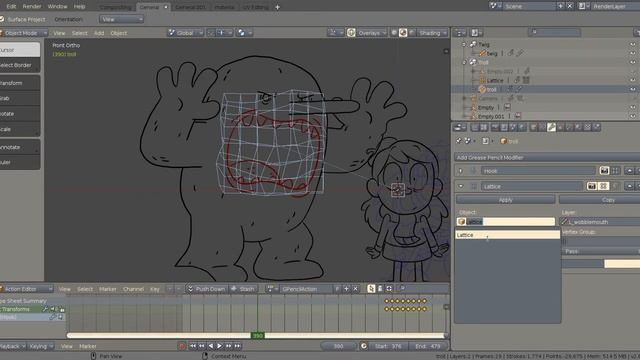Click the Apply modifier button

(x=505, y=200)
